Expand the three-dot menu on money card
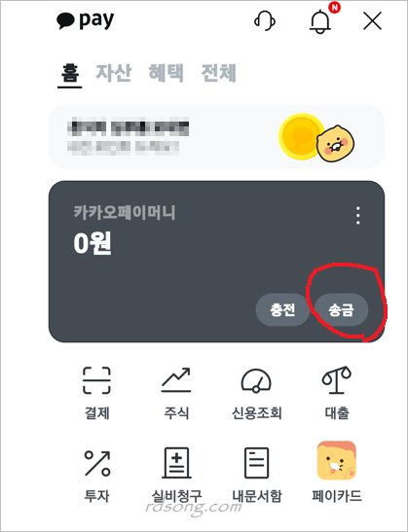This screenshot has width=408, height=532. click(x=358, y=215)
